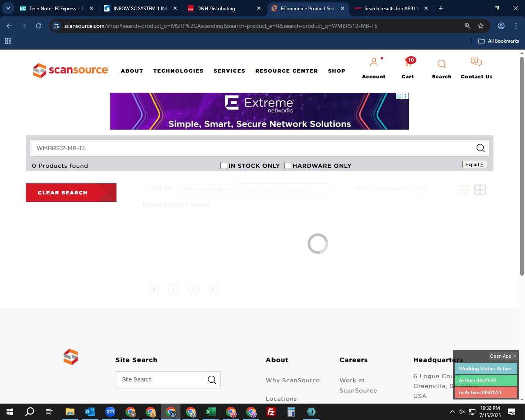Go to next results page
Image resolution: width=525 pixels, height=420 pixels.
tap(193, 290)
